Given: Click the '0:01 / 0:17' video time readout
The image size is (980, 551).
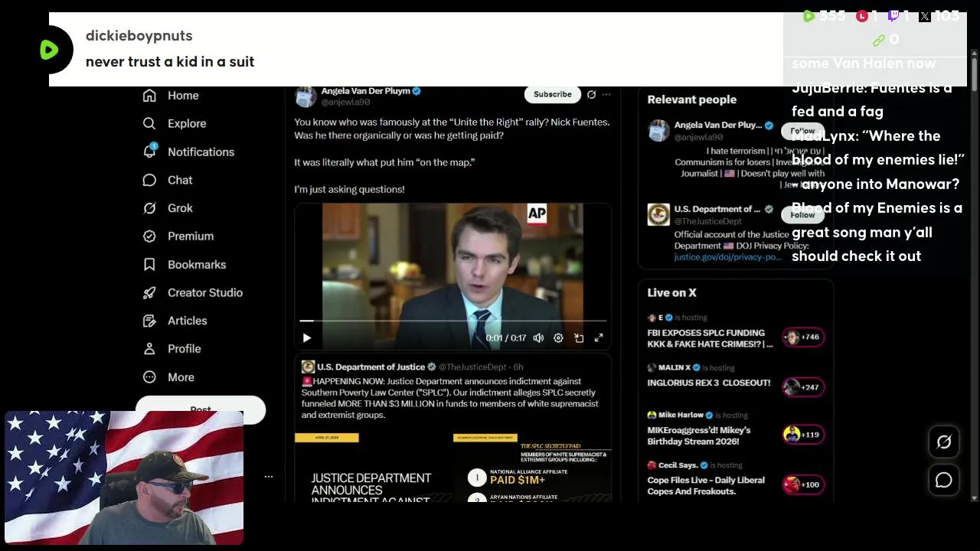Looking at the screenshot, I should tap(505, 338).
